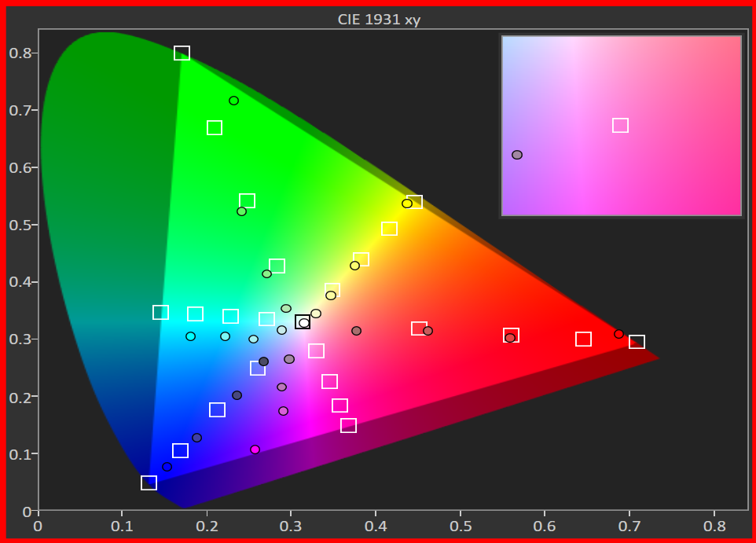
Task: Click the yellow secondary target square on gamut edge
Action: pos(414,202)
